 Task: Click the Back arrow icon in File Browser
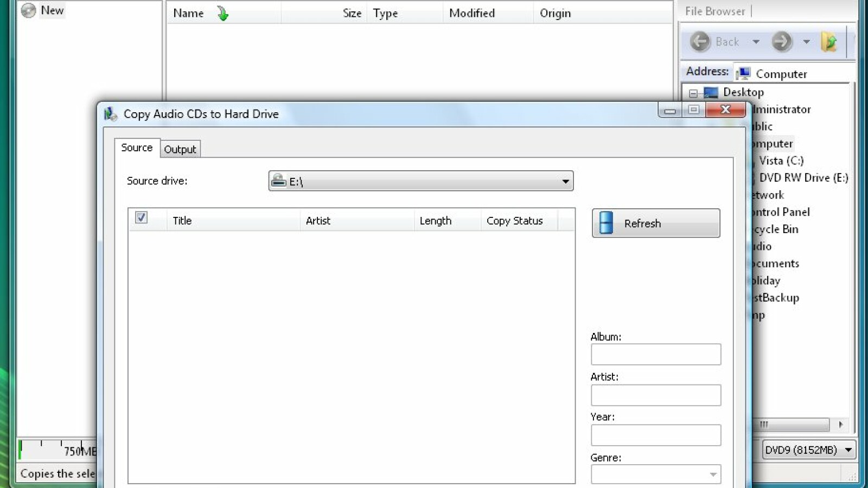pos(700,42)
